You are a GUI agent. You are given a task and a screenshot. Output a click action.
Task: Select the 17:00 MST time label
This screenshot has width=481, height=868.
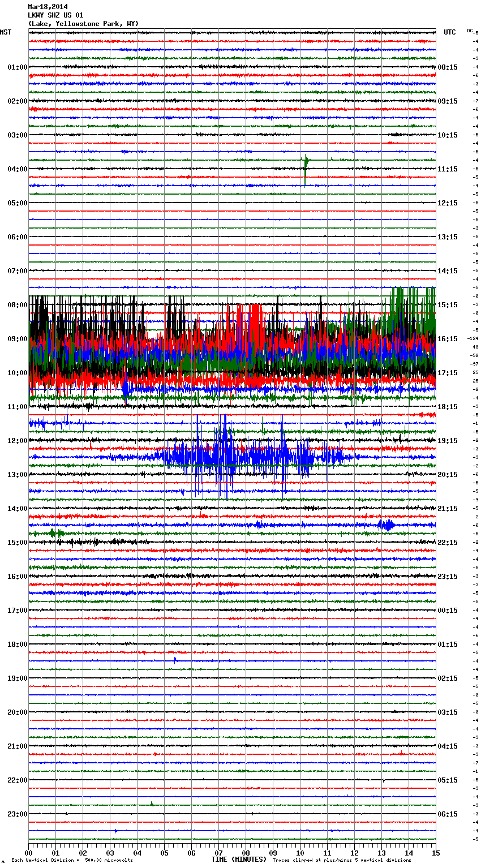(17, 611)
